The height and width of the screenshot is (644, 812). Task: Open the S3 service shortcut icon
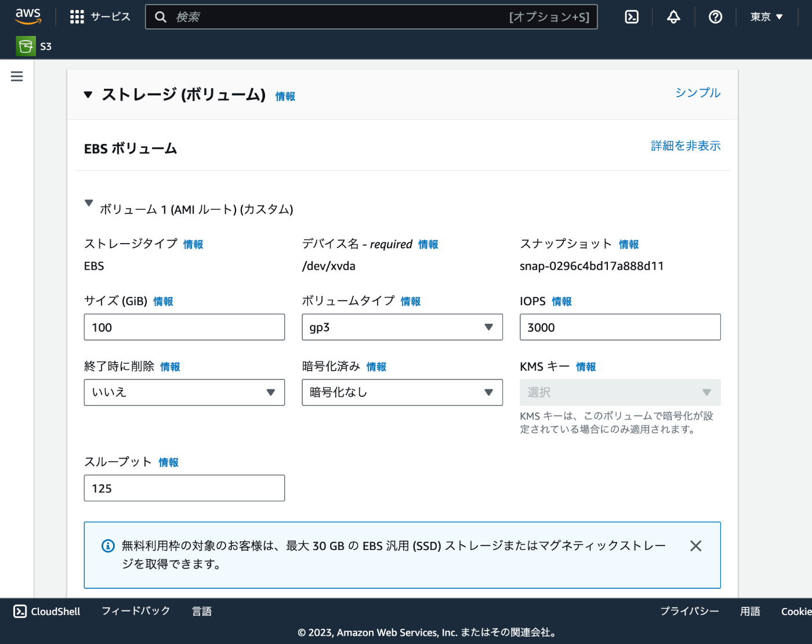(x=26, y=46)
